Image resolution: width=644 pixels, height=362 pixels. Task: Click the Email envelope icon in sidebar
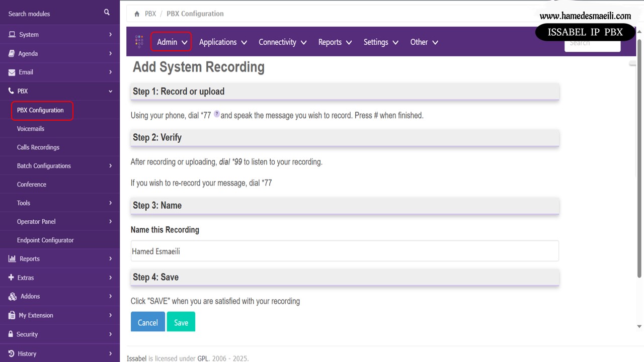12,72
